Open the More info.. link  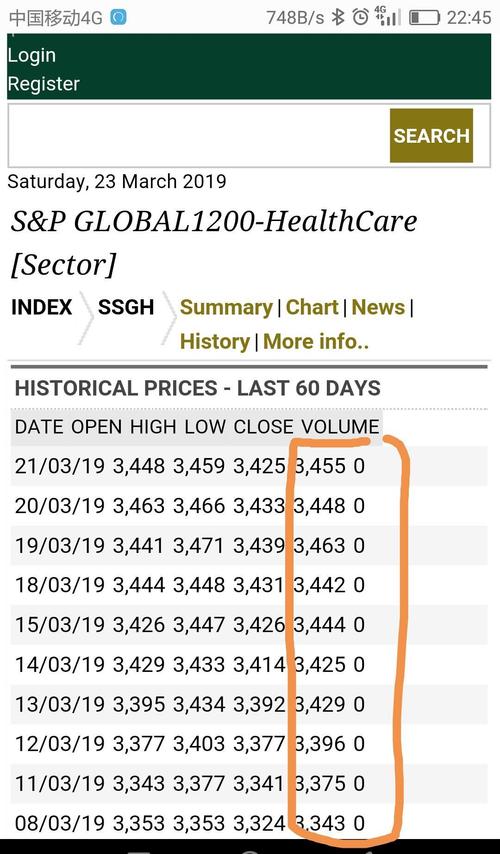(x=316, y=341)
